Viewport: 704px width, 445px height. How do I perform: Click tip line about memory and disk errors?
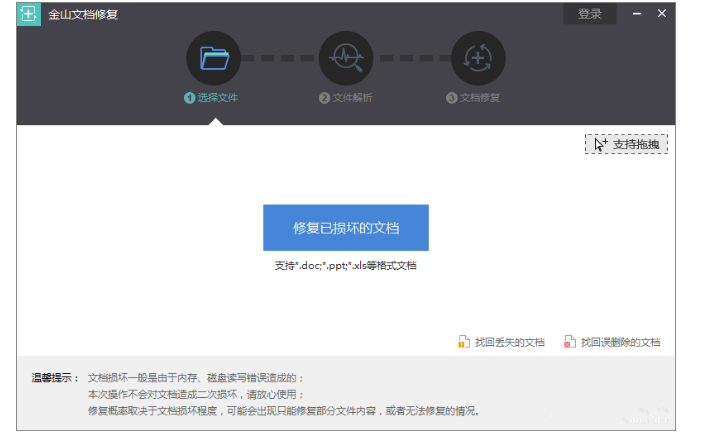point(196,378)
